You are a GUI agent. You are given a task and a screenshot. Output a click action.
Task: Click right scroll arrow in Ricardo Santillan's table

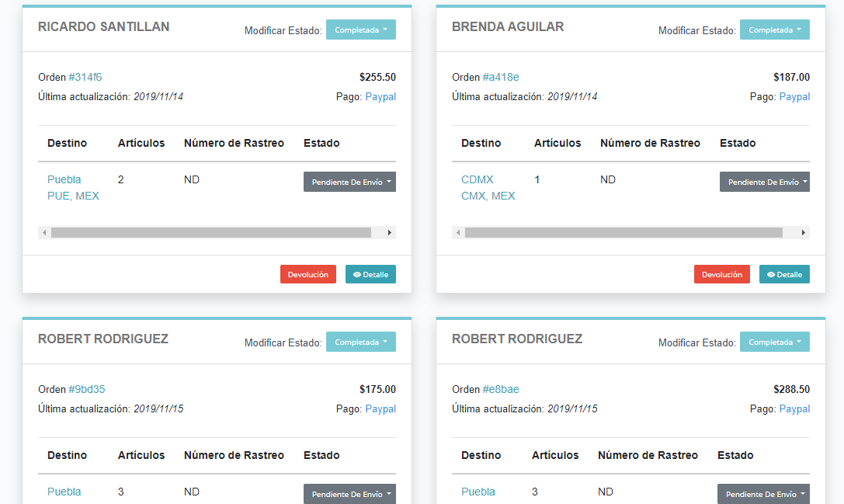390,232
